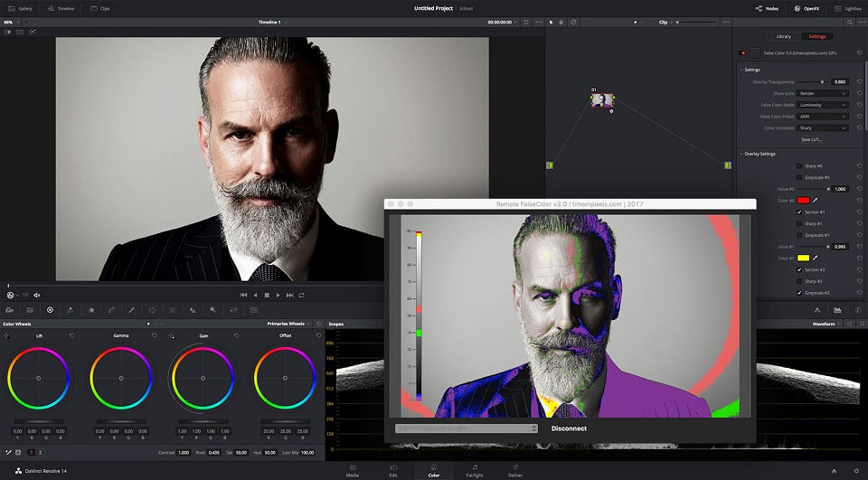Open the Color transition dropdown
868x480 pixels.
pyautogui.click(x=823, y=127)
